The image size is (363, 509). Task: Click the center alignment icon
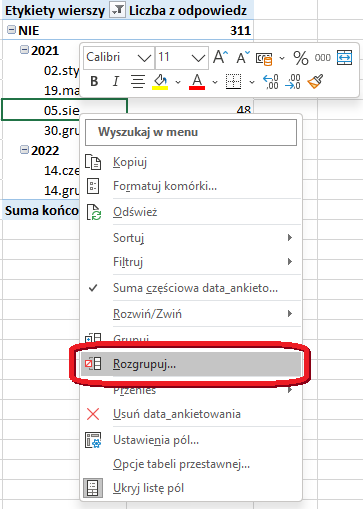138,81
